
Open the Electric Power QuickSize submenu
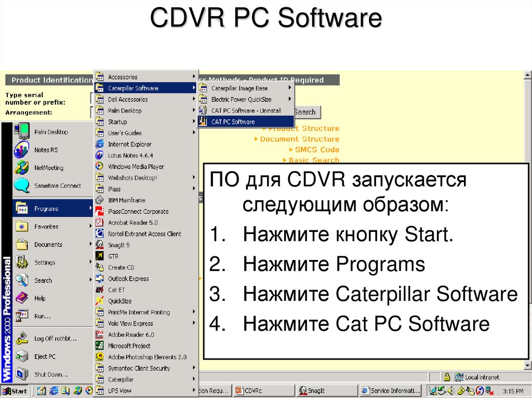coord(246,99)
